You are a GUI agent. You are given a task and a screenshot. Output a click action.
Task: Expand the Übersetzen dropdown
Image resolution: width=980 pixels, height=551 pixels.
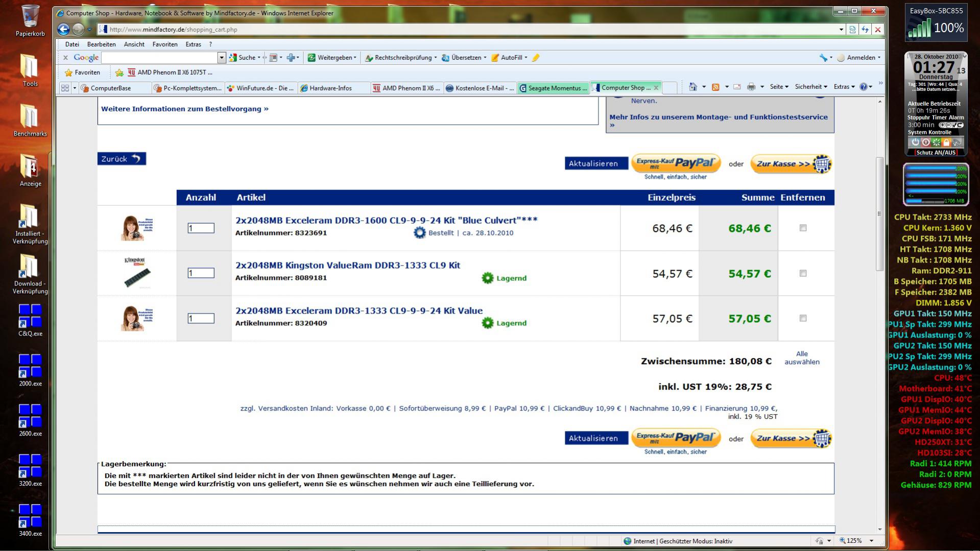coord(485,58)
